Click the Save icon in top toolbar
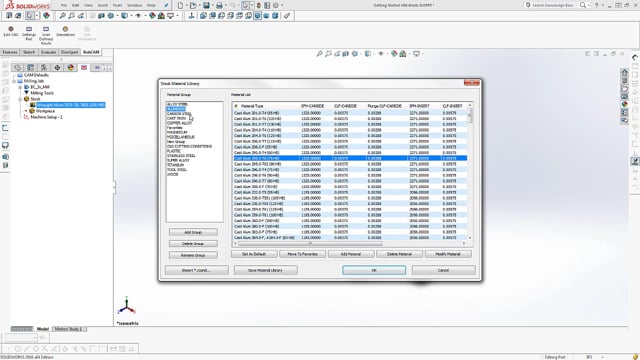The width and height of the screenshot is (640, 360). [206, 5]
